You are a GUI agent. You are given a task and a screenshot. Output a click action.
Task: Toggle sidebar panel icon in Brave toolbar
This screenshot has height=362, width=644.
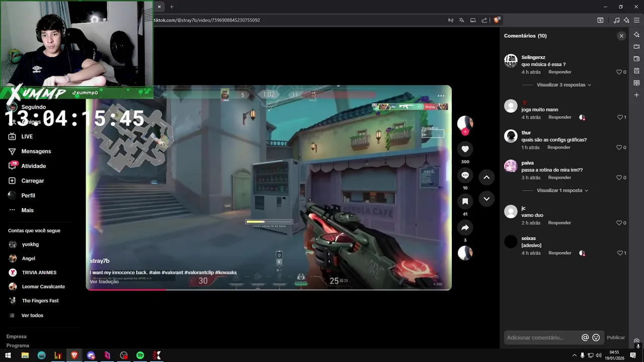600,20
